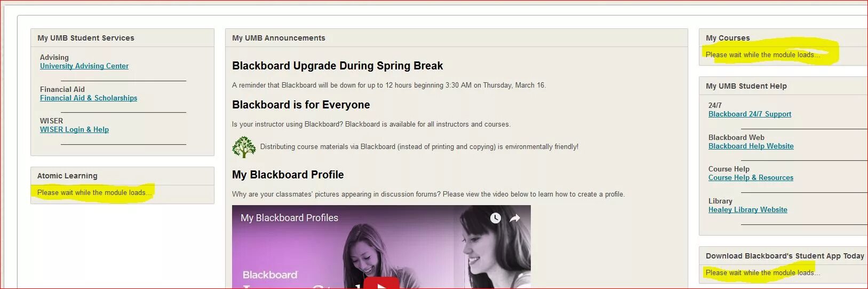
Task: Click the Advising label
Action: pos(54,57)
